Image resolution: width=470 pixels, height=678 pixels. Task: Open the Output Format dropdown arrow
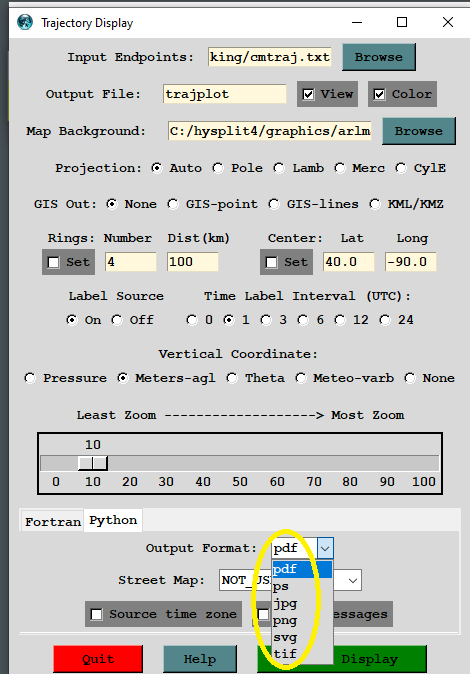(325, 549)
